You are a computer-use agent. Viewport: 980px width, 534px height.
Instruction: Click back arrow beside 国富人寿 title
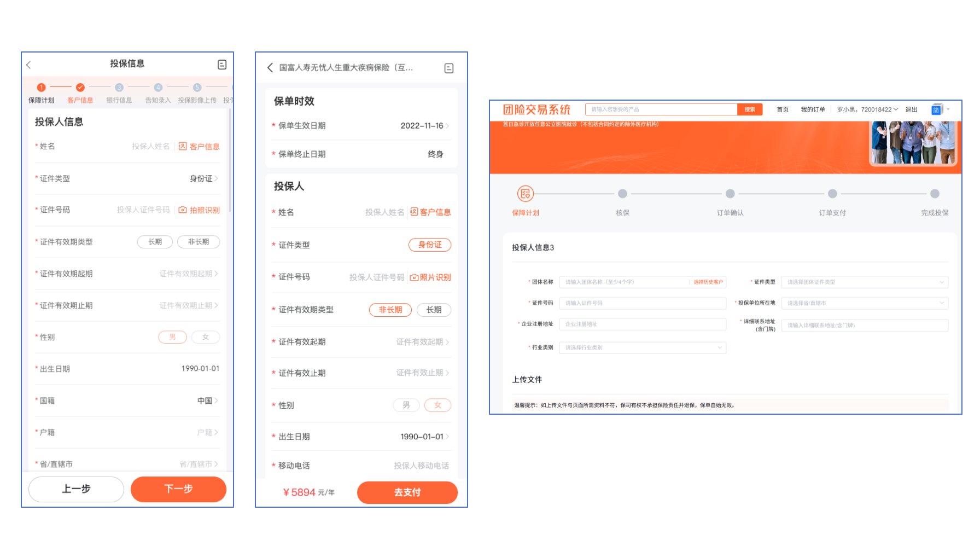pos(270,68)
